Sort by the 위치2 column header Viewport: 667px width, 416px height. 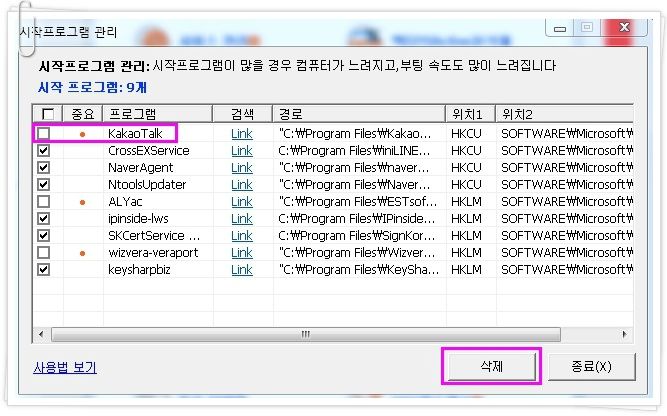(564, 114)
